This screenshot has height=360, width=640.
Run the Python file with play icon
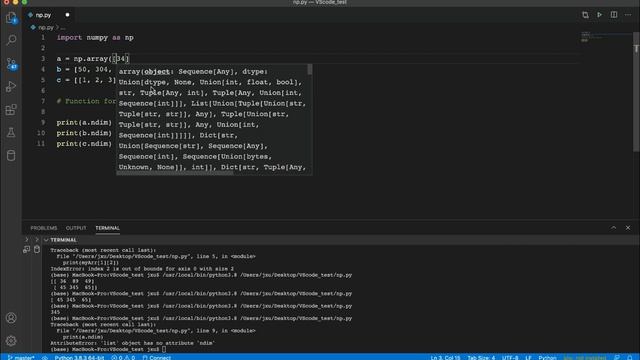(599, 15)
